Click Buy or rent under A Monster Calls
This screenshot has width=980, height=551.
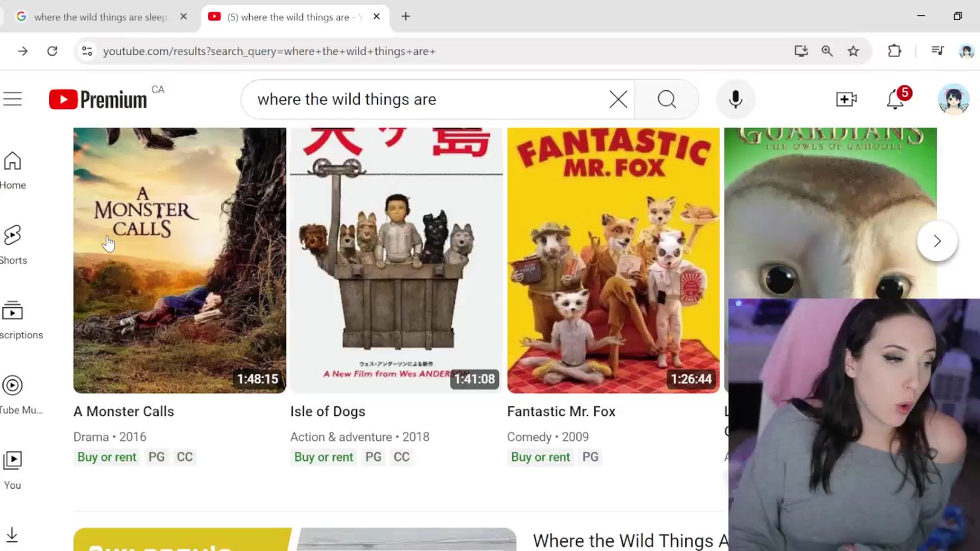(x=107, y=457)
